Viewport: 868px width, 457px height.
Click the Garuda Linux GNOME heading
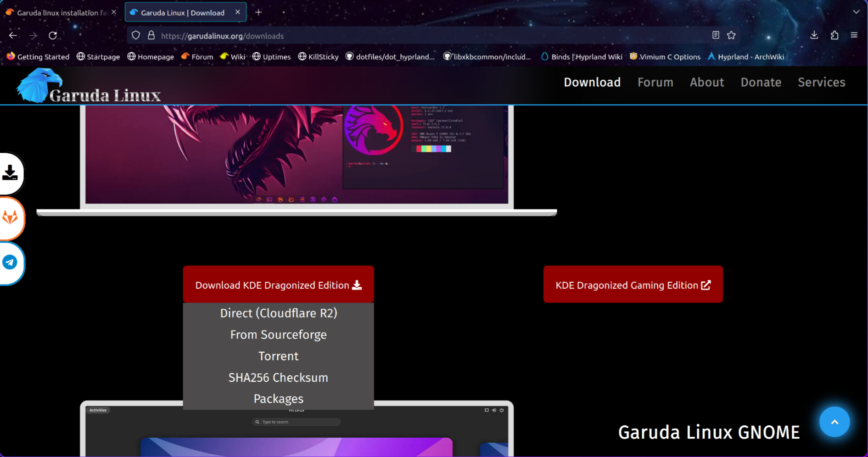point(709,432)
